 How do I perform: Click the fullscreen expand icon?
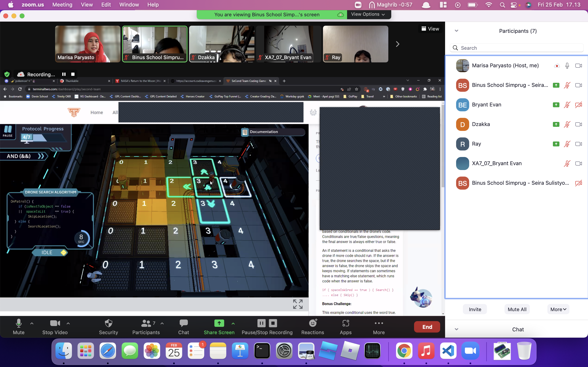pyautogui.click(x=298, y=304)
